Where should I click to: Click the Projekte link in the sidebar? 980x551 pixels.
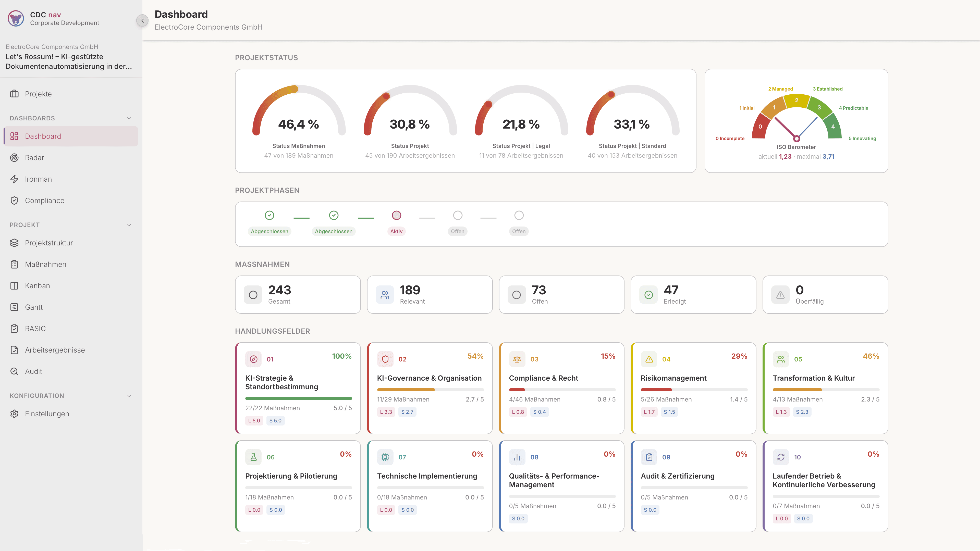[38, 94]
